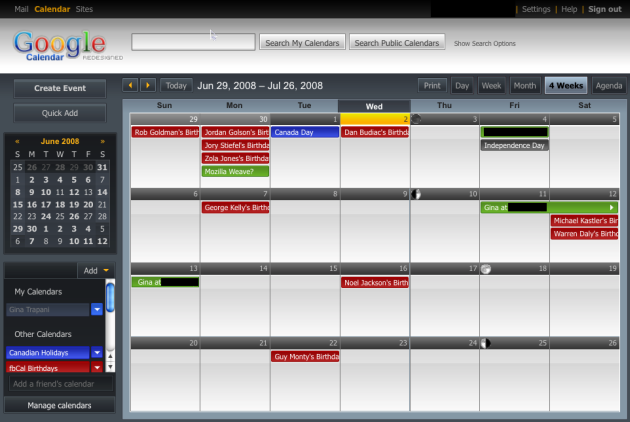Open Independence Day event
Image resolution: width=630 pixels, height=422 pixels.
pyautogui.click(x=514, y=145)
